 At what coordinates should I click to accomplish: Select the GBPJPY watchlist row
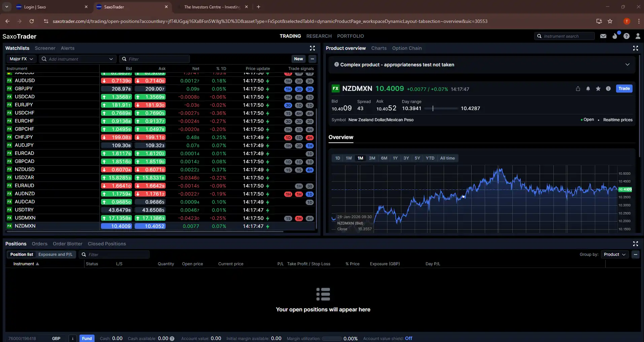160,89
